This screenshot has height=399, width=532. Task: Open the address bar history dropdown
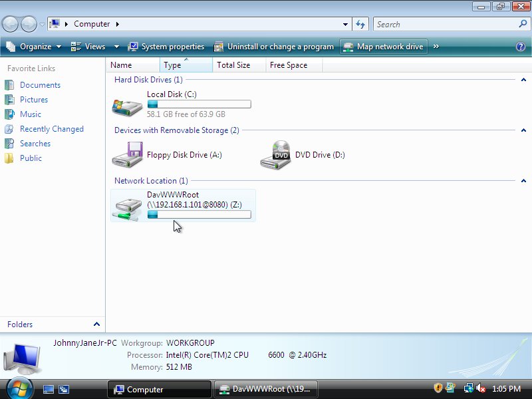(x=345, y=24)
